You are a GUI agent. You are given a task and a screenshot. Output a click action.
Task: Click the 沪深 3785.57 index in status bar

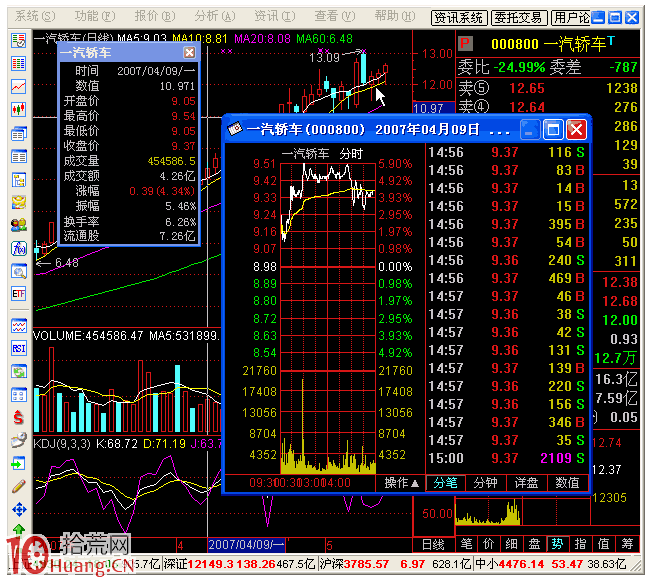click(x=395, y=564)
